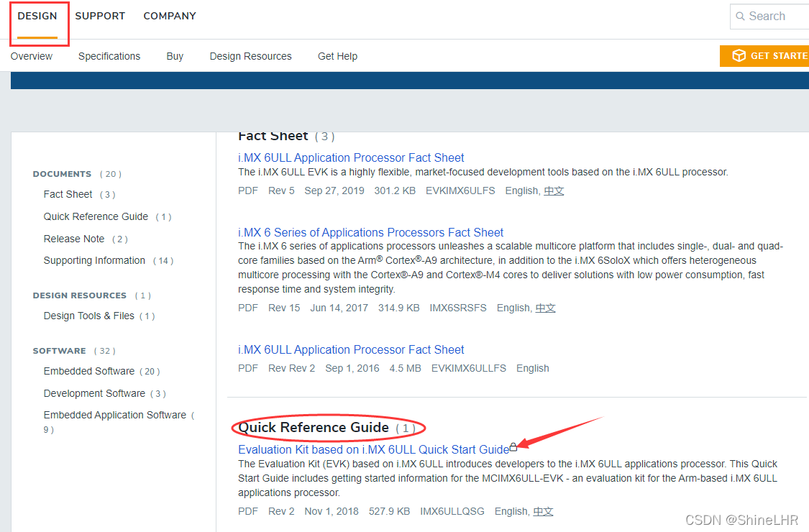This screenshot has height=532, width=809.
Task: Switch to the Design Resources tab
Action: [251, 56]
